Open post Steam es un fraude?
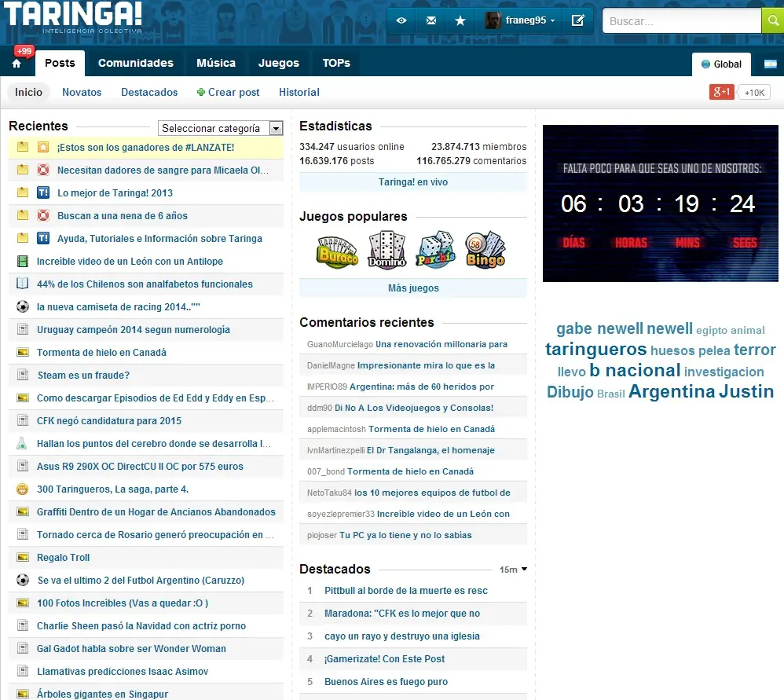The height and width of the screenshot is (700, 784). click(83, 375)
